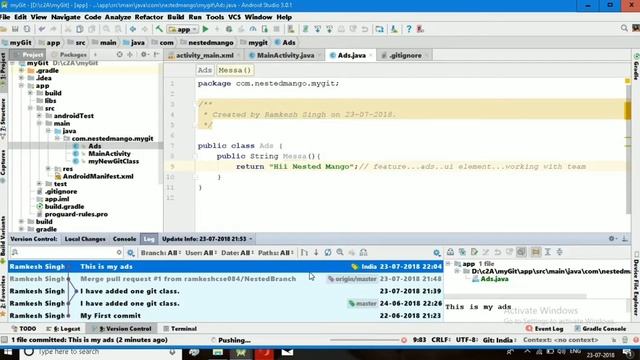
Task: Click the UTF-8 encoding status entry
Action: point(467,340)
